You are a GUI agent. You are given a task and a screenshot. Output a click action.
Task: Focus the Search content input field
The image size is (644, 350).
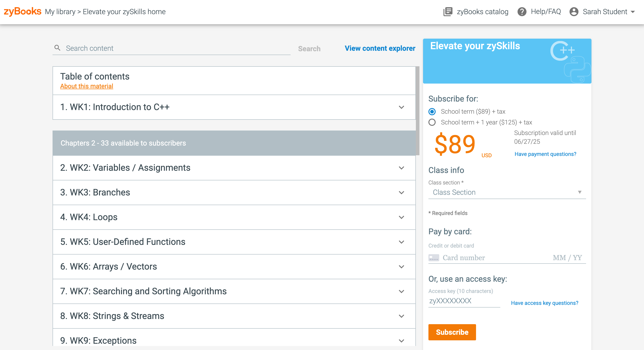tap(172, 48)
